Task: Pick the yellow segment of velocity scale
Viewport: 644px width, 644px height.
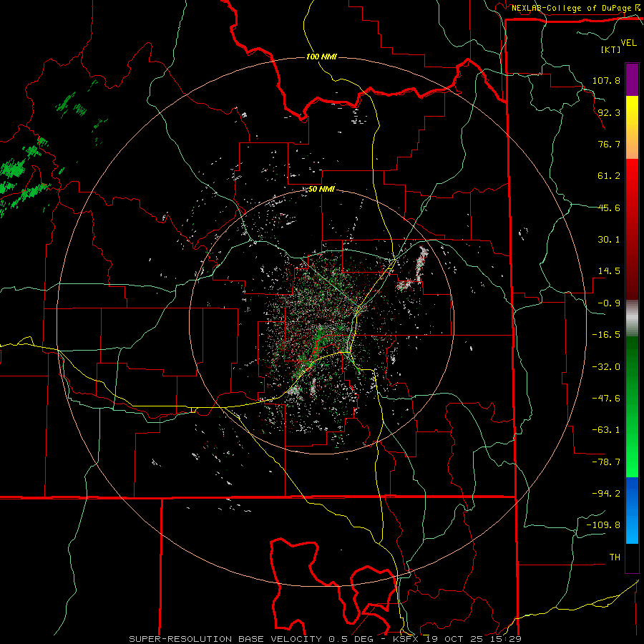Action: tap(632, 127)
